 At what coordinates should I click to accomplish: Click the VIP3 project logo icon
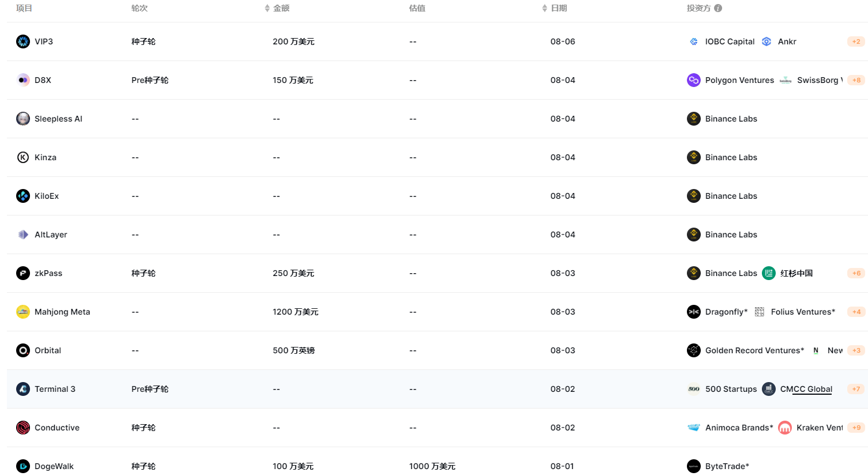(x=23, y=41)
